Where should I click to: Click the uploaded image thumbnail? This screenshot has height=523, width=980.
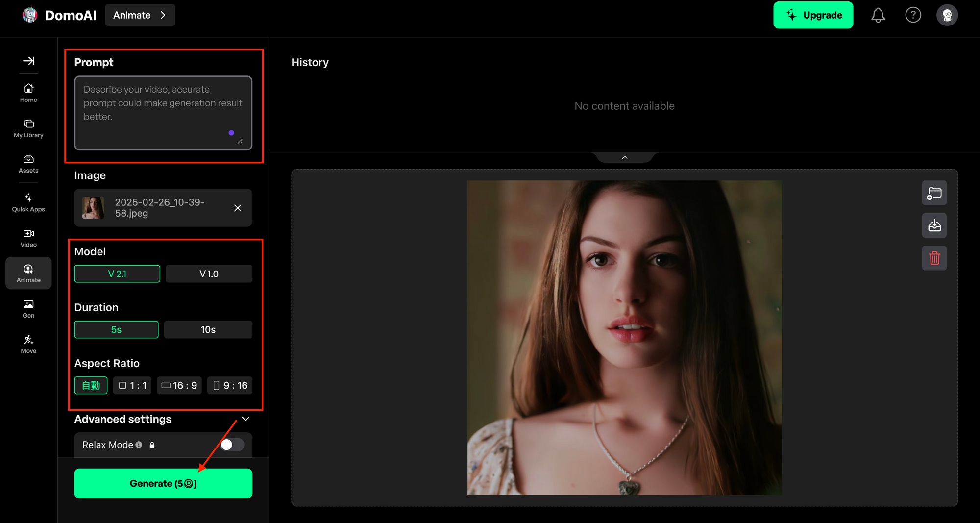[93, 208]
